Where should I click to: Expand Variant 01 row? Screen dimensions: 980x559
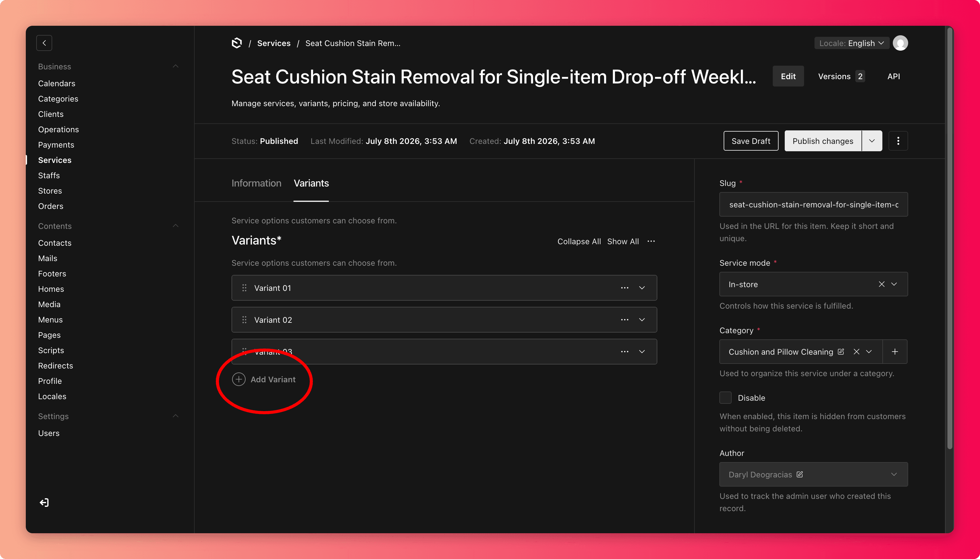click(642, 288)
